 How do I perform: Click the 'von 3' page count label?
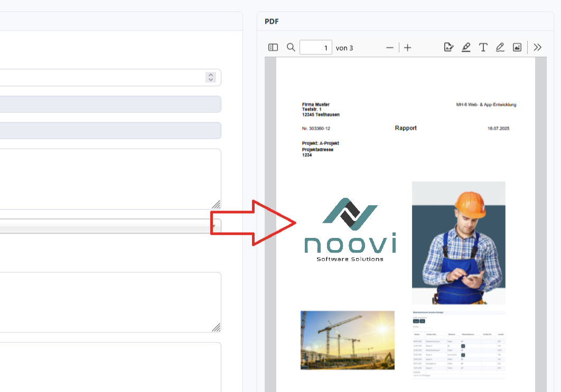344,48
